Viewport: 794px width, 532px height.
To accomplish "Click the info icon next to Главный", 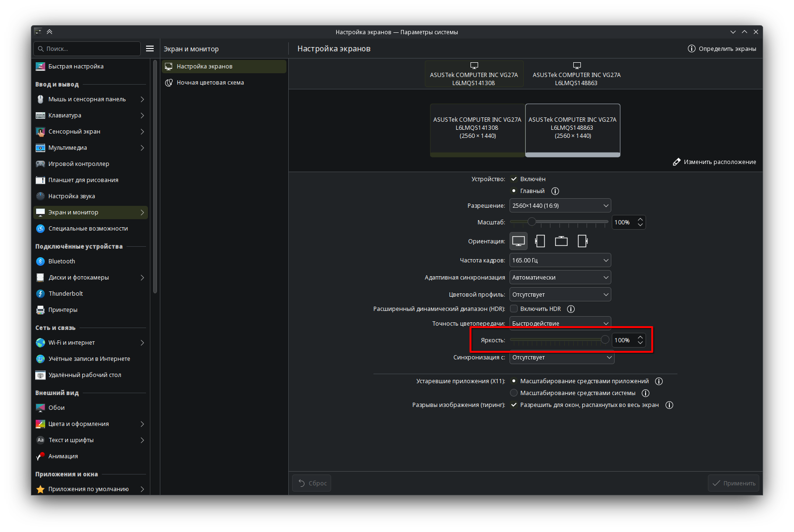I will click(x=555, y=191).
